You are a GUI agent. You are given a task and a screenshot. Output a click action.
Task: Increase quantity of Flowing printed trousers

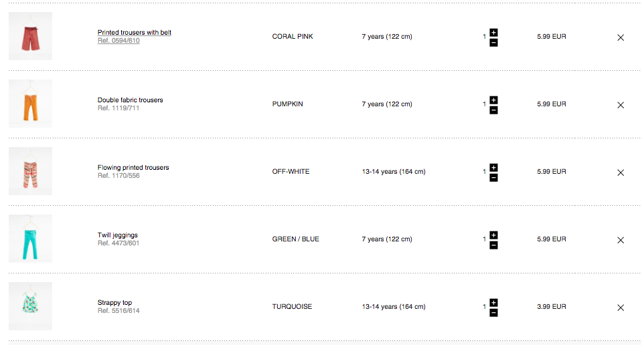pos(493,167)
